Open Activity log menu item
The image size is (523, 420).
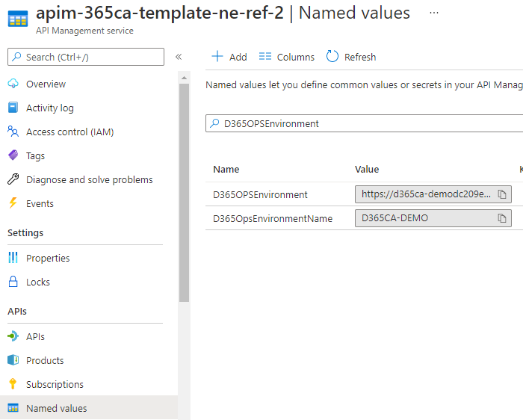click(50, 108)
